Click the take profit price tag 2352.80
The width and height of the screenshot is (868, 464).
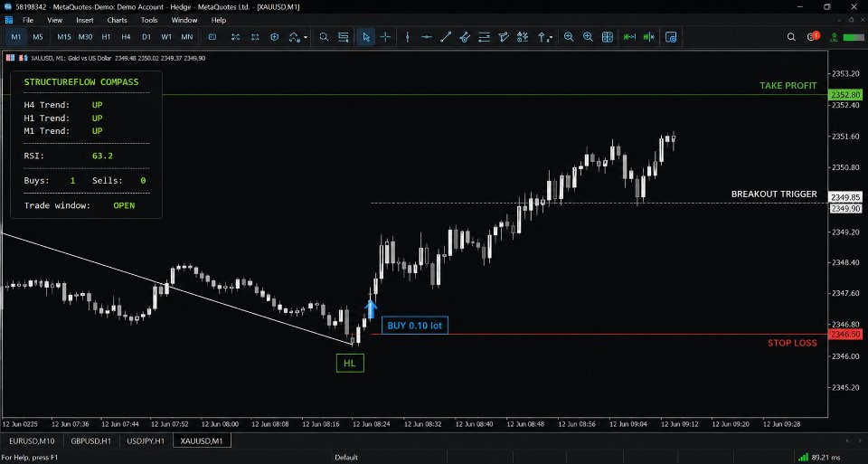[x=845, y=95]
